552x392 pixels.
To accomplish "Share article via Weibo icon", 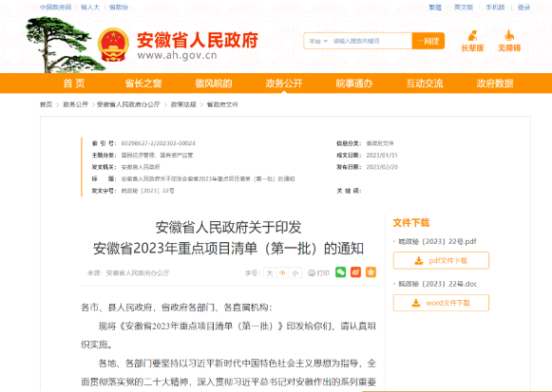I will (355, 272).
